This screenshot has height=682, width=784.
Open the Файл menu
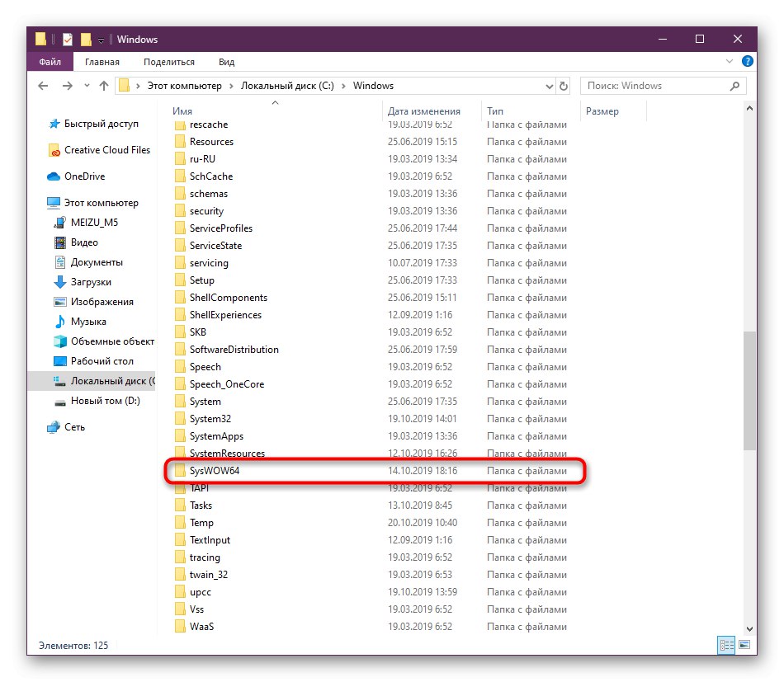click(x=50, y=62)
